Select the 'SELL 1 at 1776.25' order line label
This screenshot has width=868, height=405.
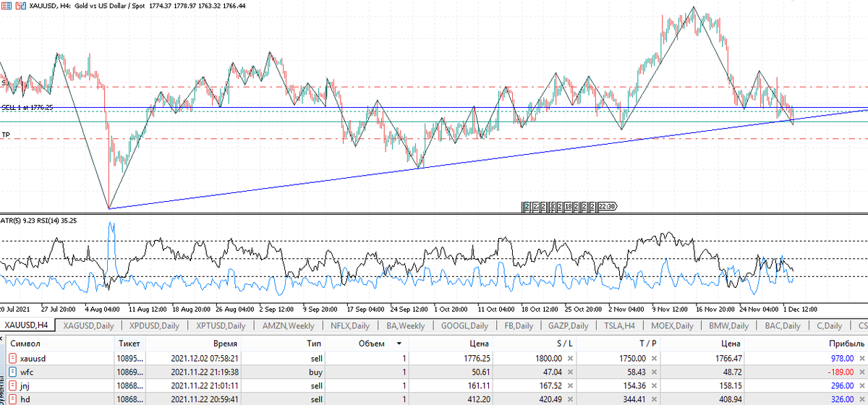27,107
